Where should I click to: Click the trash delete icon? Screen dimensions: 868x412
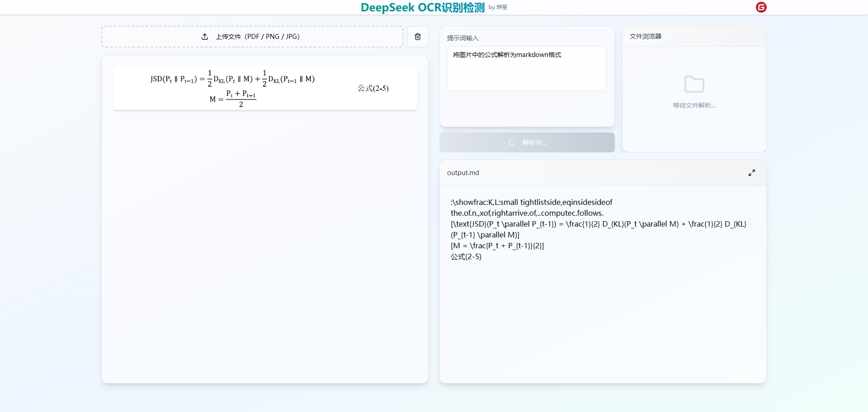click(417, 37)
